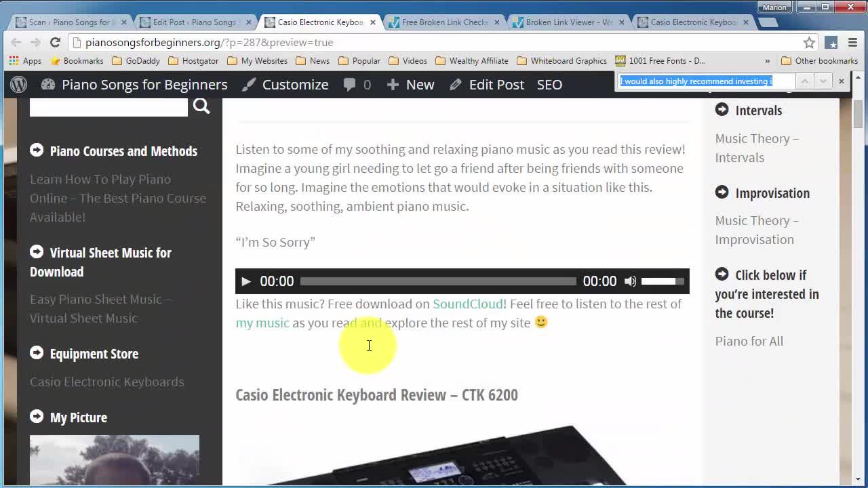
Task: Show more bookmarks with the chevron
Action: pyautogui.click(x=767, y=61)
